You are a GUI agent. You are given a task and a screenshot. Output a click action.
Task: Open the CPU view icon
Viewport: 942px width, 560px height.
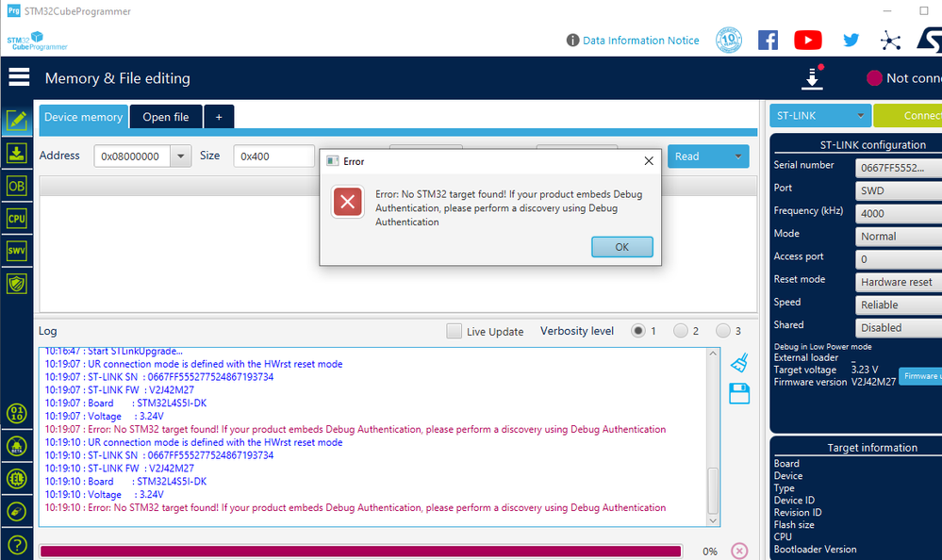(x=17, y=219)
